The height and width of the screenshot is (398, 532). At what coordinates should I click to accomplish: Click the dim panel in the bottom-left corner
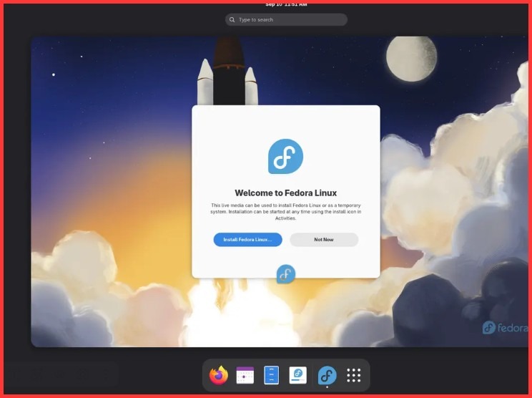pos(61,374)
